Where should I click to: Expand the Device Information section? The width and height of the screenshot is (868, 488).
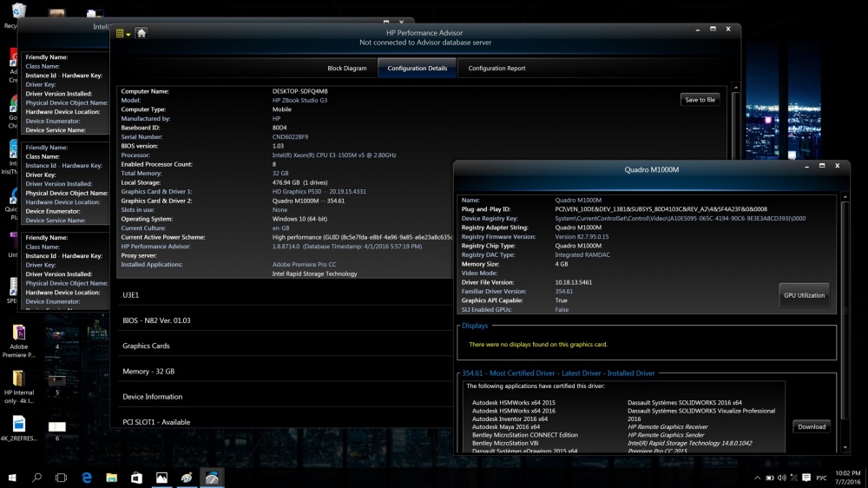click(x=153, y=397)
